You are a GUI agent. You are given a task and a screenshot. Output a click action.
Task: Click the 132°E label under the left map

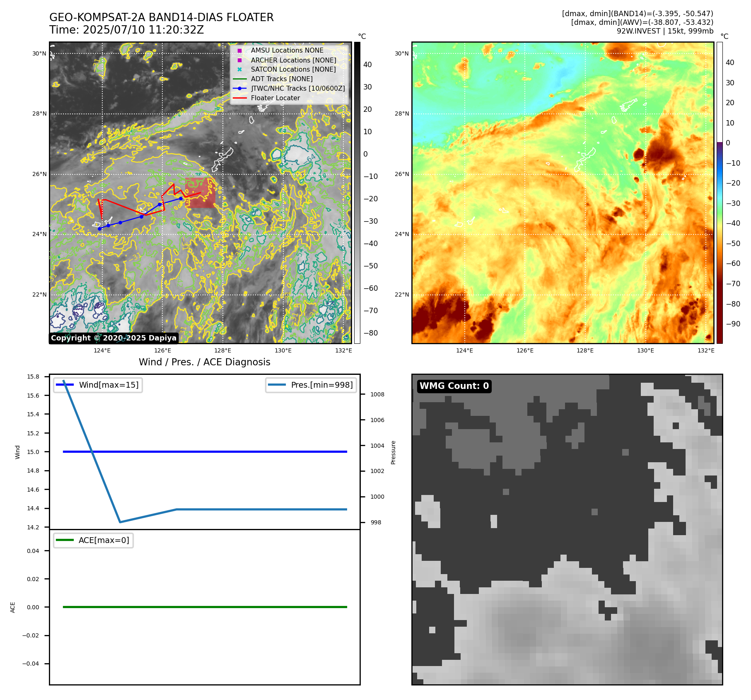tap(343, 350)
